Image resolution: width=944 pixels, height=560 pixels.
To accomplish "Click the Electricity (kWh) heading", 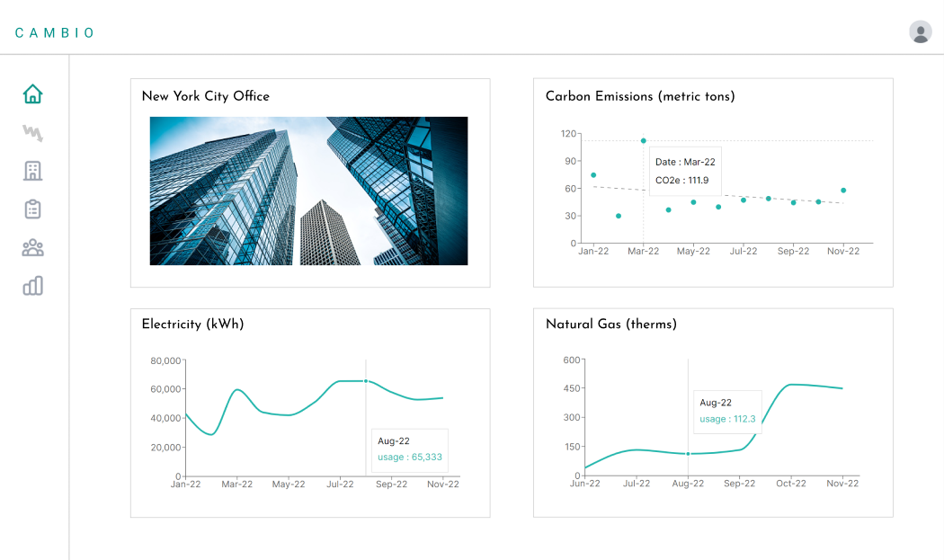I will click(x=192, y=324).
